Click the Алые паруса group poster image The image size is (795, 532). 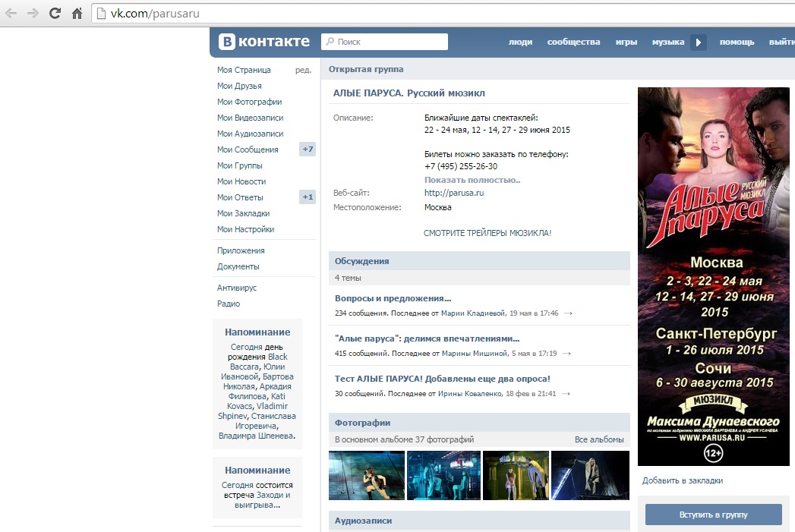pos(713,277)
